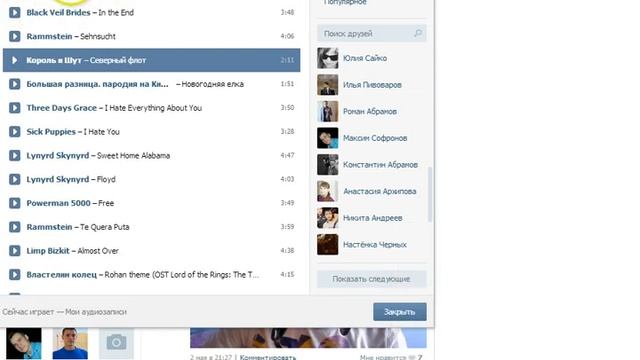The width and height of the screenshot is (640, 360).
Task: Select friend name Константин Абрамов
Action: coord(380,164)
